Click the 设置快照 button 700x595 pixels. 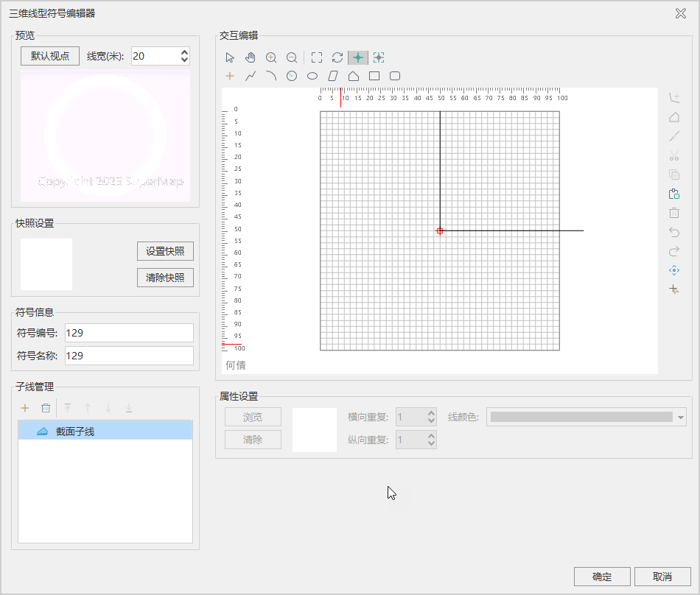click(165, 251)
